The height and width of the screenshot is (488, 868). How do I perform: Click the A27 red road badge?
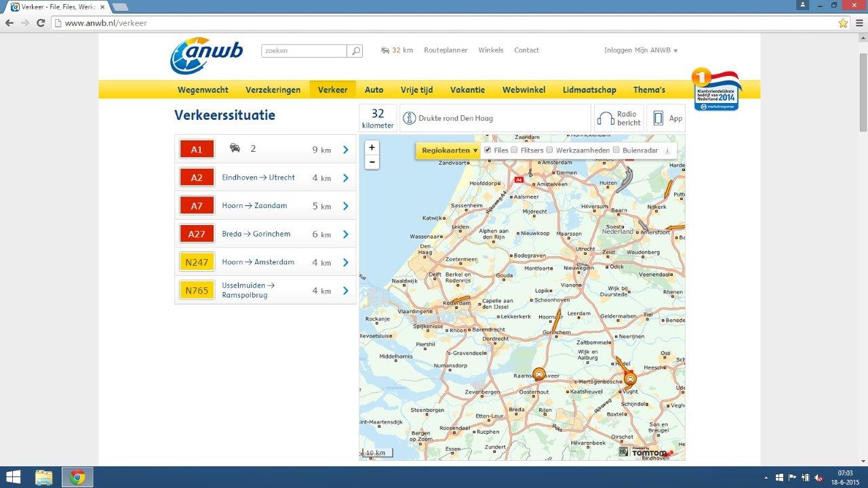pyautogui.click(x=197, y=235)
